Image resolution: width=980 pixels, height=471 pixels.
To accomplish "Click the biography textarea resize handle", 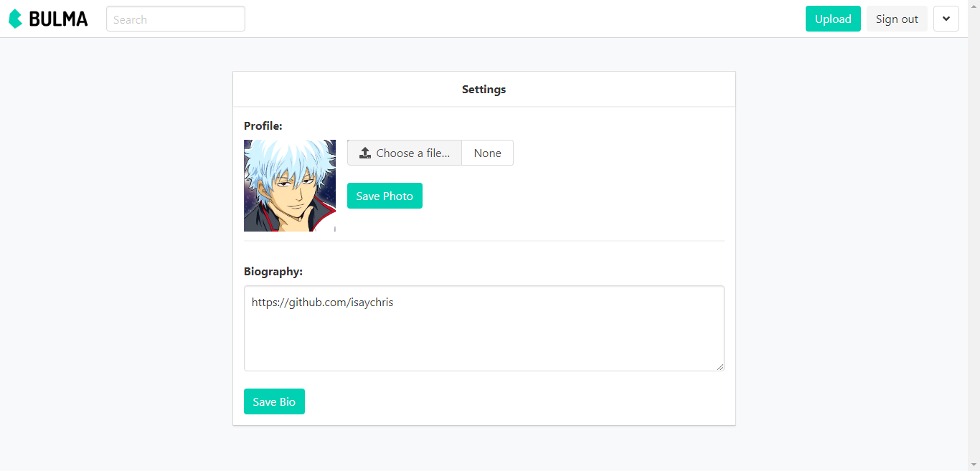I will [720, 367].
